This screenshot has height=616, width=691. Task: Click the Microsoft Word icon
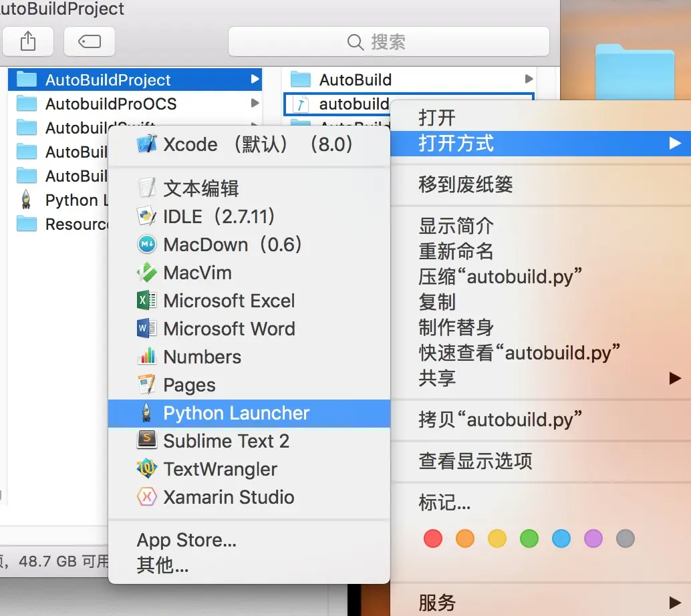147,329
